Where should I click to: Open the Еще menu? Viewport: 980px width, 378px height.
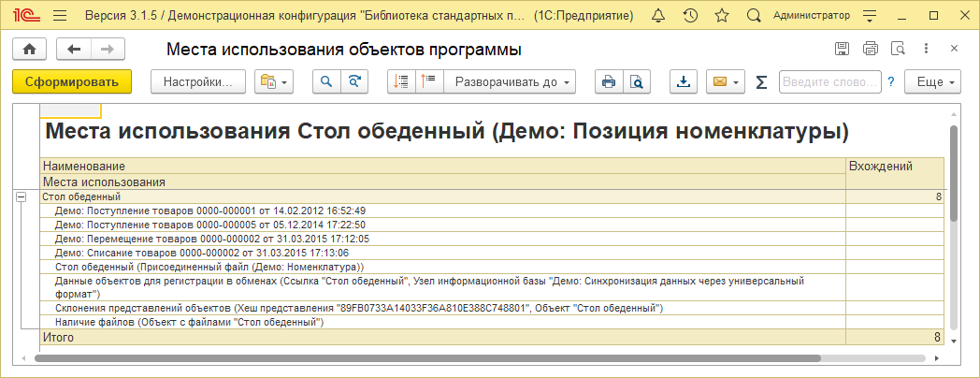coord(932,82)
